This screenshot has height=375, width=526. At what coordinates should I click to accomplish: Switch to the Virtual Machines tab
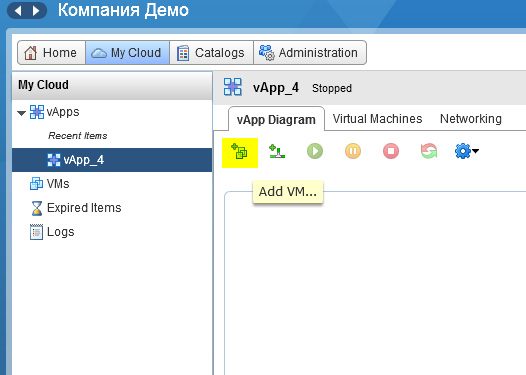[377, 119]
